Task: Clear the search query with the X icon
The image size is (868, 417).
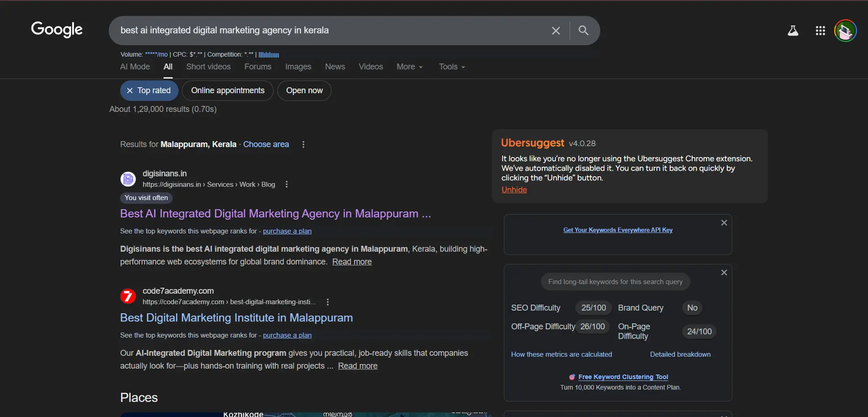Action: [556, 31]
